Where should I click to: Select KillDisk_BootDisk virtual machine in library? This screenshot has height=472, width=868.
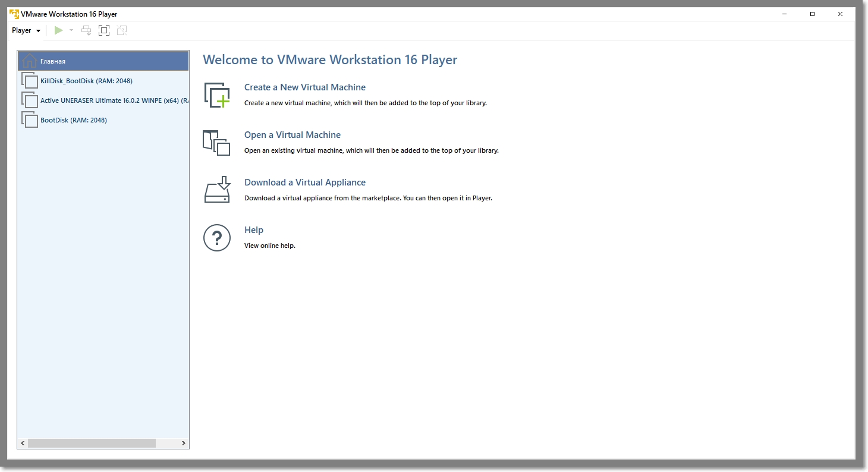point(86,81)
